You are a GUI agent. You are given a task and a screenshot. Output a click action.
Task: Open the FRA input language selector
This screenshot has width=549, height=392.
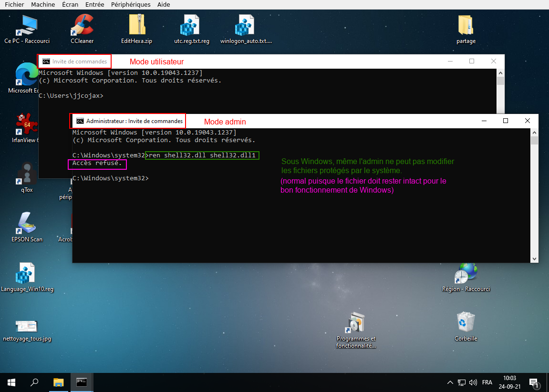coord(487,382)
